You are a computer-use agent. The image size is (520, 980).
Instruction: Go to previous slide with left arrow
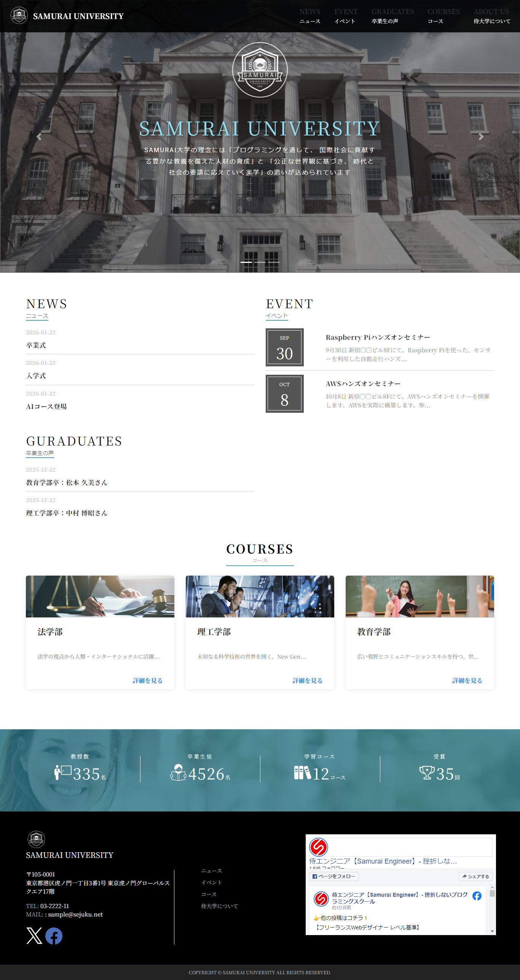[39, 137]
